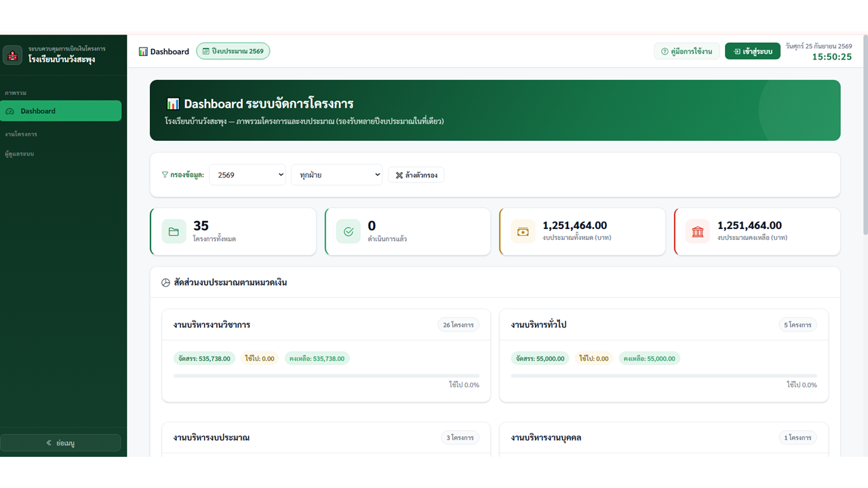
Task: Click the help question mark icon
Action: tap(665, 52)
